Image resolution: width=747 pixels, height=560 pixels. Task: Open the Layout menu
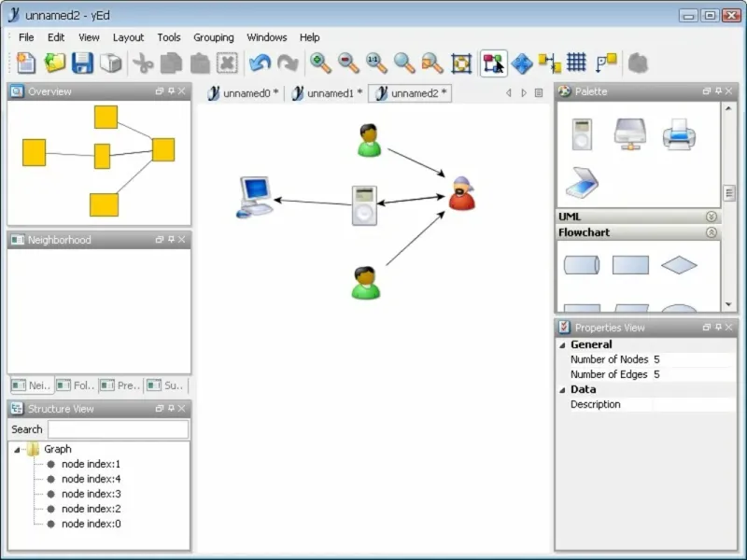pos(128,37)
